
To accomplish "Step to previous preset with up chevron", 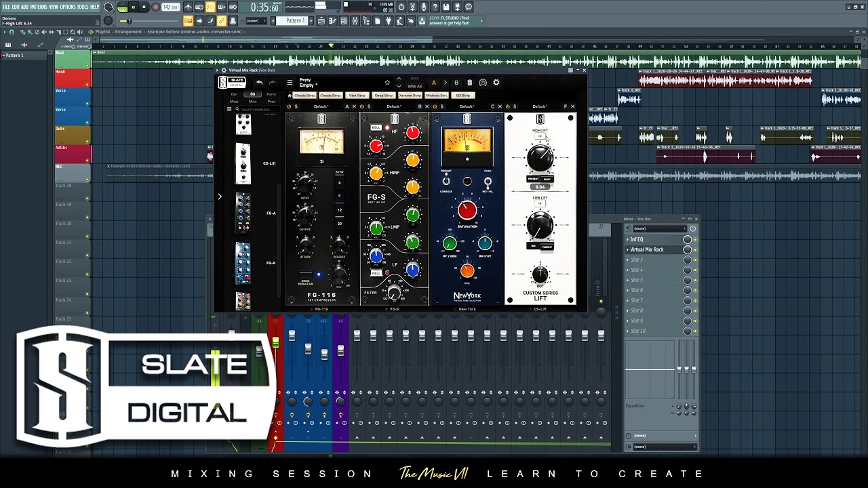I will tap(399, 79).
